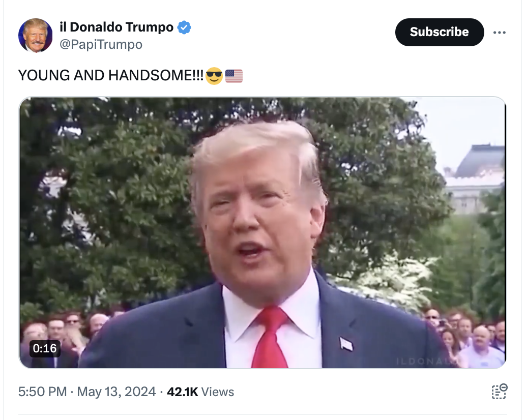Click the ILDONA watermark on the video
The width and height of the screenshot is (526, 420).
(424, 362)
